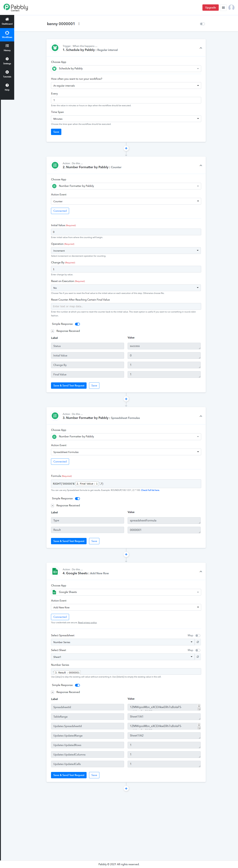The image size is (238, 868).
Task: Click the Pabbly Connect logo
Action: [16, 7]
